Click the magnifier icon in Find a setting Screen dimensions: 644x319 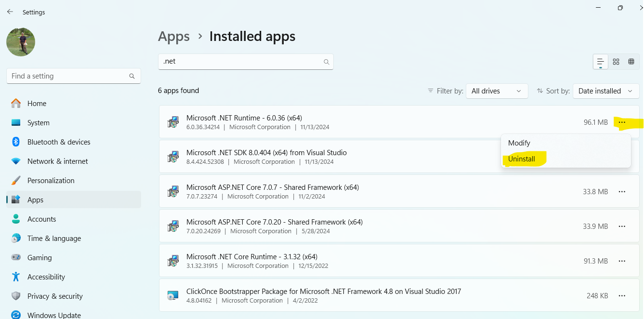pos(132,76)
